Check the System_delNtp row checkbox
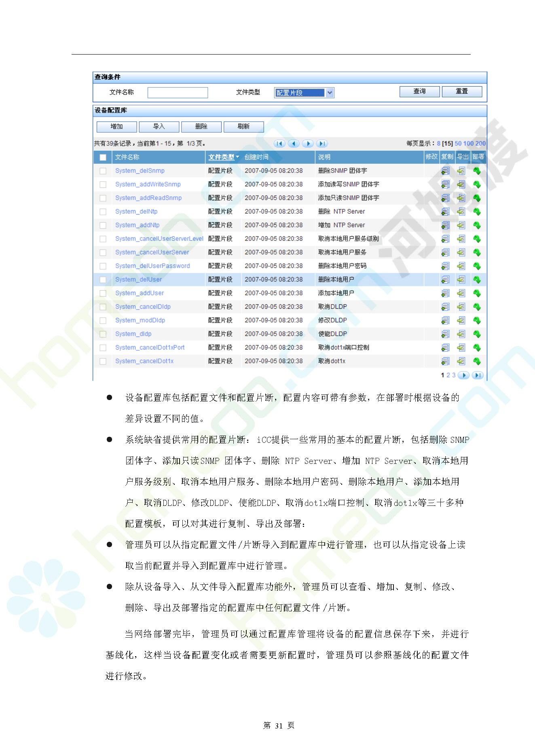The height and width of the screenshot is (756, 535). point(103,212)
